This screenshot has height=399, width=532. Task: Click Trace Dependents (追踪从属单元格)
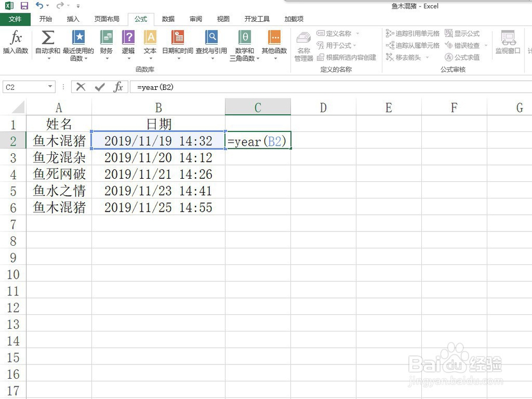[413, 45]
